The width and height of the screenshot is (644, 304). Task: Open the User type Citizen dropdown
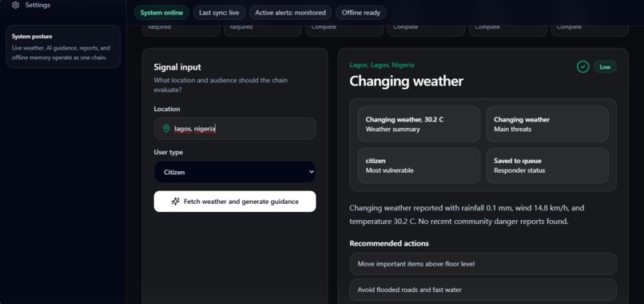click(x=235, y=172)
